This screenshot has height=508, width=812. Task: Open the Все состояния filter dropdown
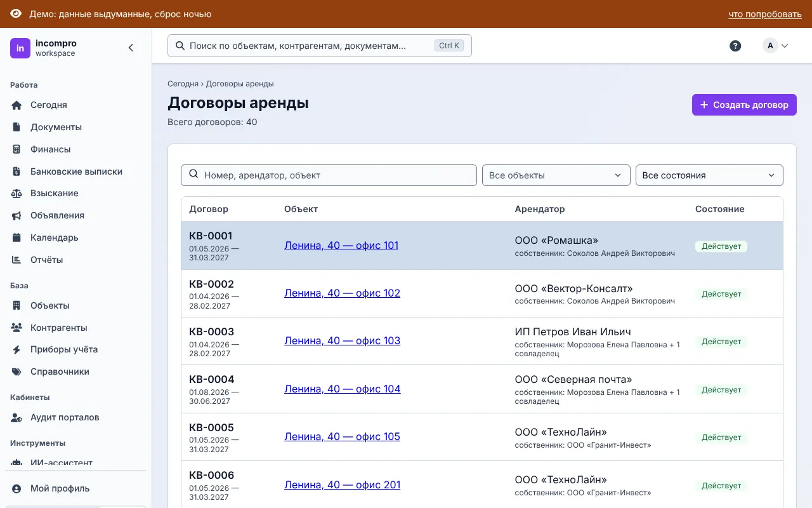coord(709,175)
